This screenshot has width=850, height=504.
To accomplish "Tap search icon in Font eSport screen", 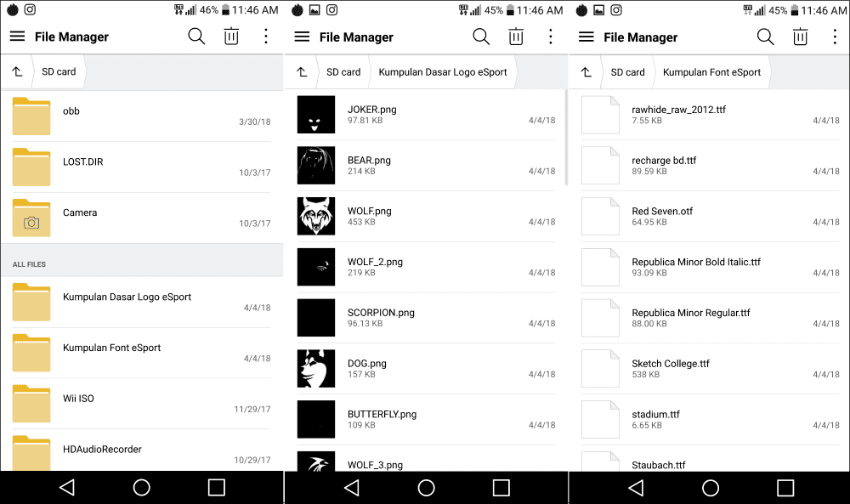I will 765,37.
